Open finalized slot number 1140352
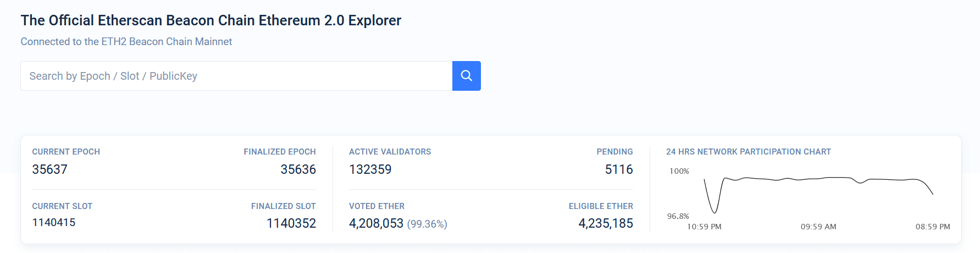Screen dimensions: 980x253 coord(291,223)
